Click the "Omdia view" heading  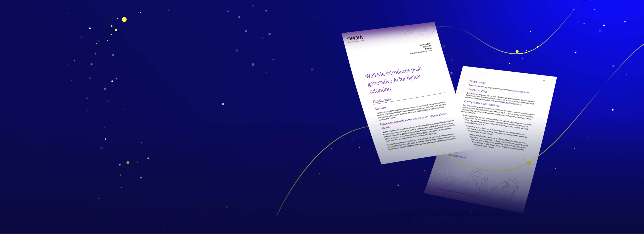[382, 100]
